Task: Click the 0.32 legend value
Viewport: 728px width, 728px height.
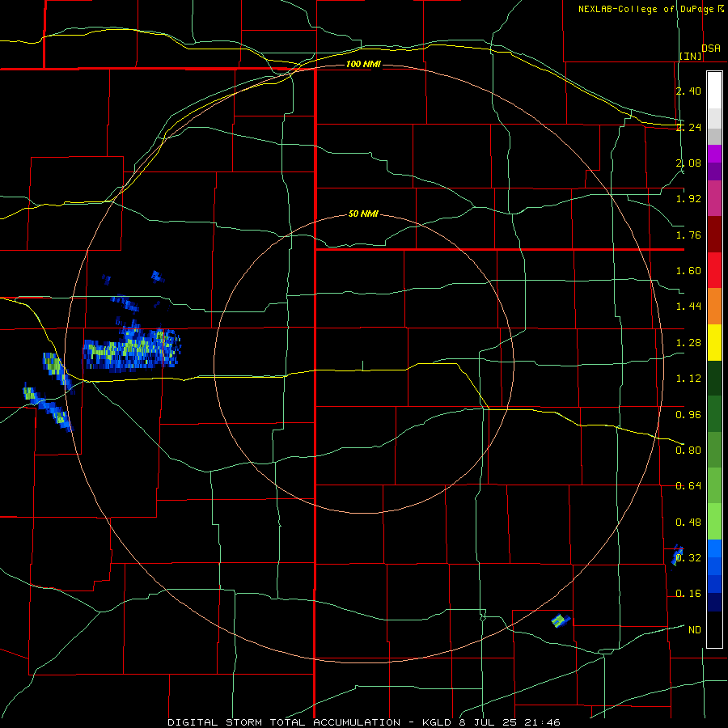Action: coord(688,558)
